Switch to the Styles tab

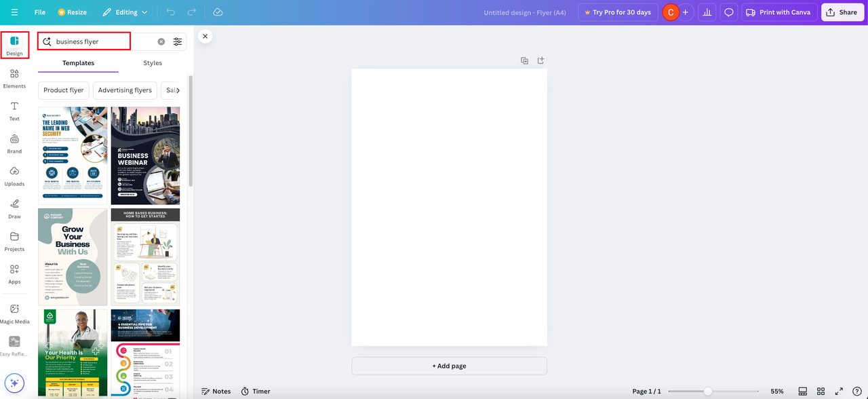coord(153,63)
